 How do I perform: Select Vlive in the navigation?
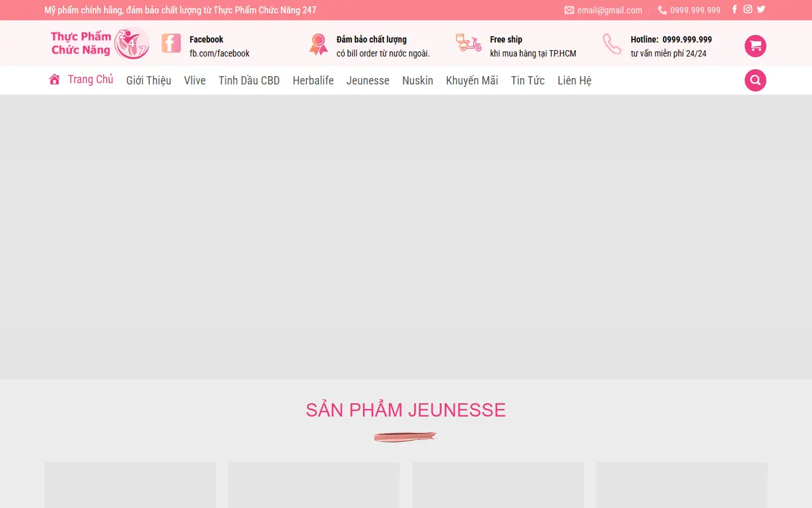pyautogui.click(x=195, y=81)
